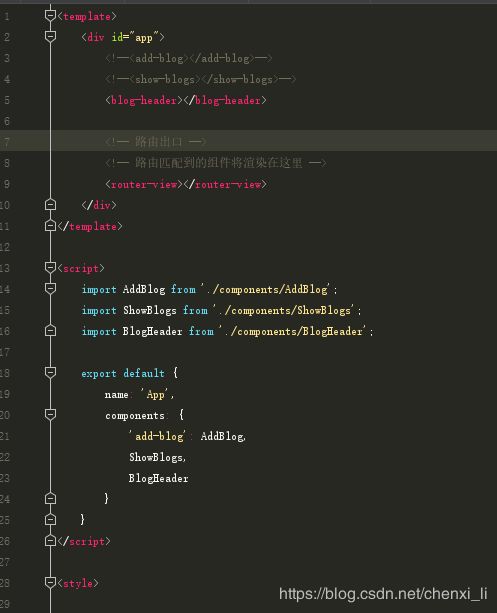Click the 'components' property key
The image size is (497, 613).
click(x=135, y=416)
